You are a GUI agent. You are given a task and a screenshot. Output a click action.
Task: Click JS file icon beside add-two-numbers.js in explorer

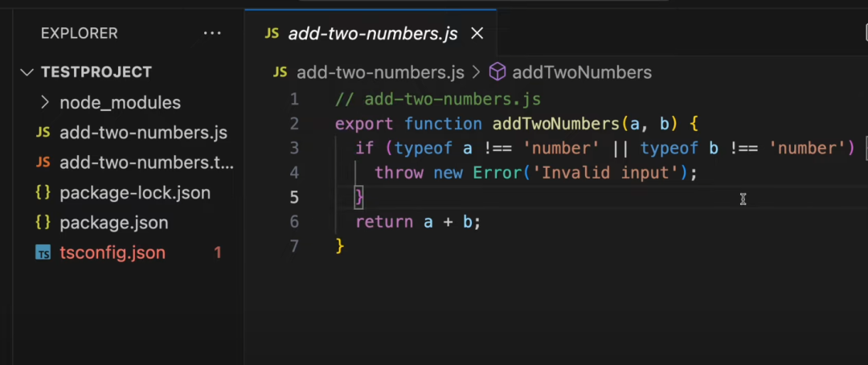click(x=43, y=133)
